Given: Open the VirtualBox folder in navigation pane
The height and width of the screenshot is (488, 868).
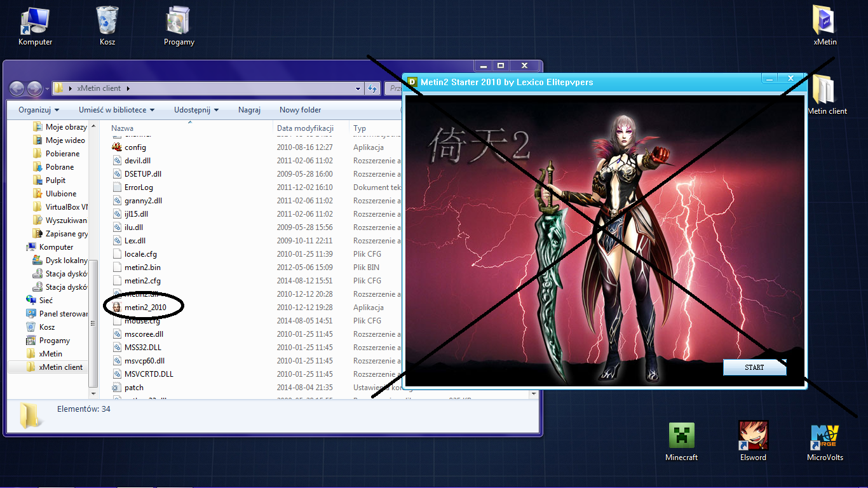Looking at the screenshot, I should tap(60, 207).
